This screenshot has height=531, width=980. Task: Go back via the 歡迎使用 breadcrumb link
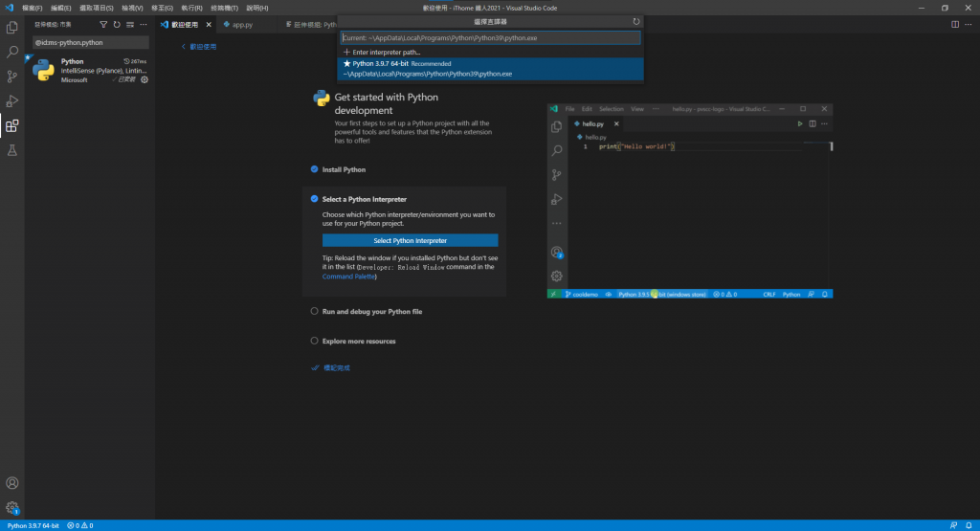(x=199, y=46)
